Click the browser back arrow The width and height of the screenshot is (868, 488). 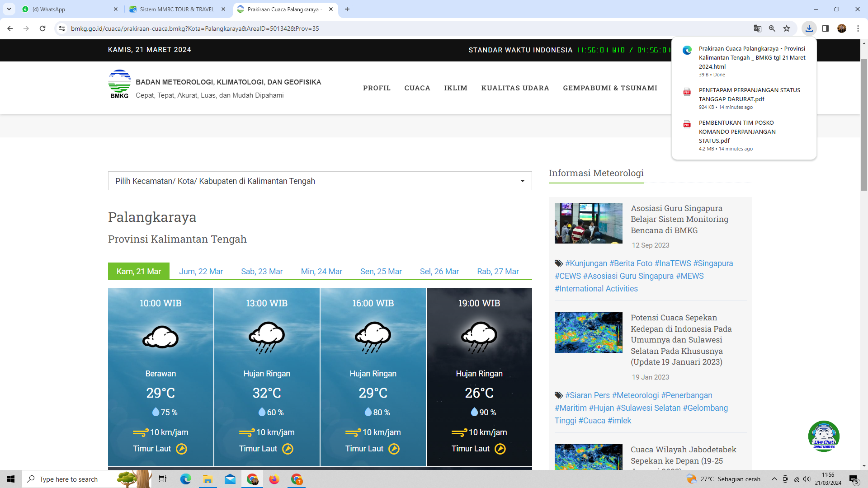[x=10, y=28]
